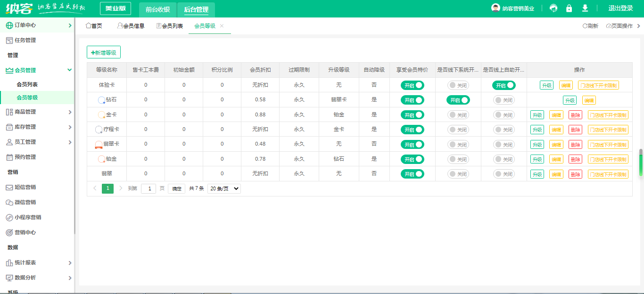Open the 20条/页 page size dropdown
The height and width of the screenshot is (294, 644).
(x=224, y=188)
